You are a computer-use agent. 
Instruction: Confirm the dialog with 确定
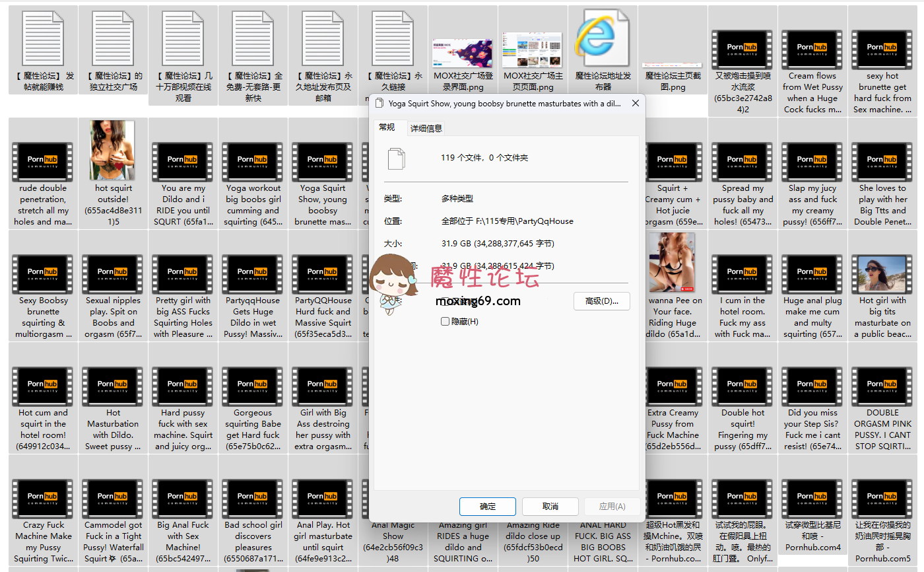coord(488,507)
